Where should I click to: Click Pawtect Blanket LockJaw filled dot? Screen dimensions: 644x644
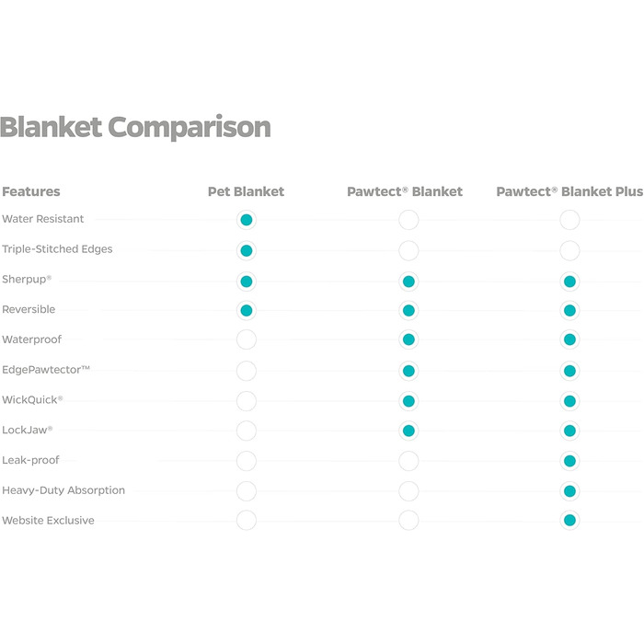pyautogui.click(x=408, y=431)
